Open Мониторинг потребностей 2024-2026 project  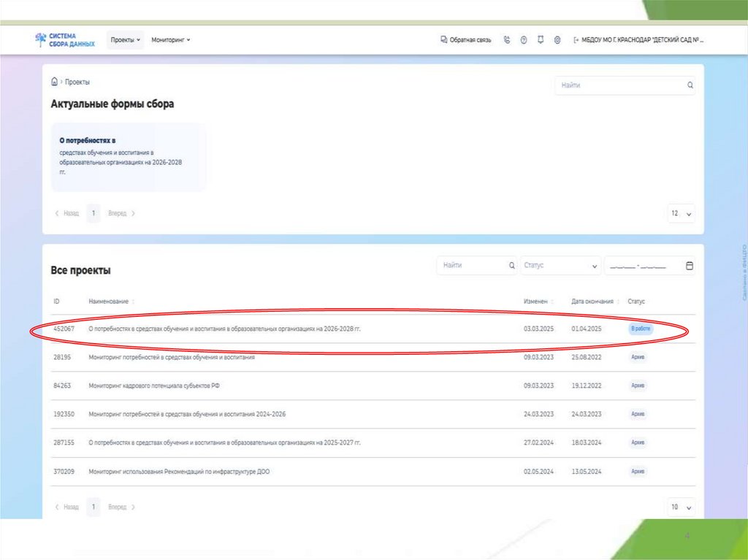(x=373, y=414)
